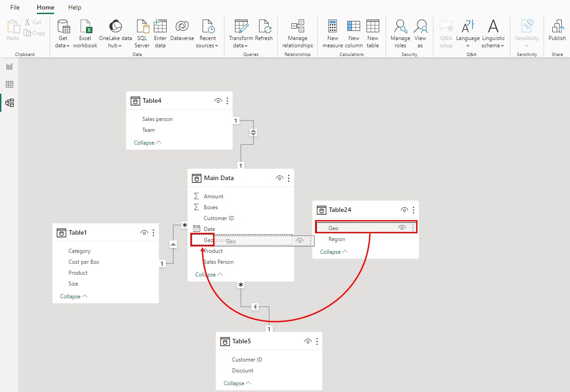
Task: Open OneLake data hub
Action: [115, 33]
